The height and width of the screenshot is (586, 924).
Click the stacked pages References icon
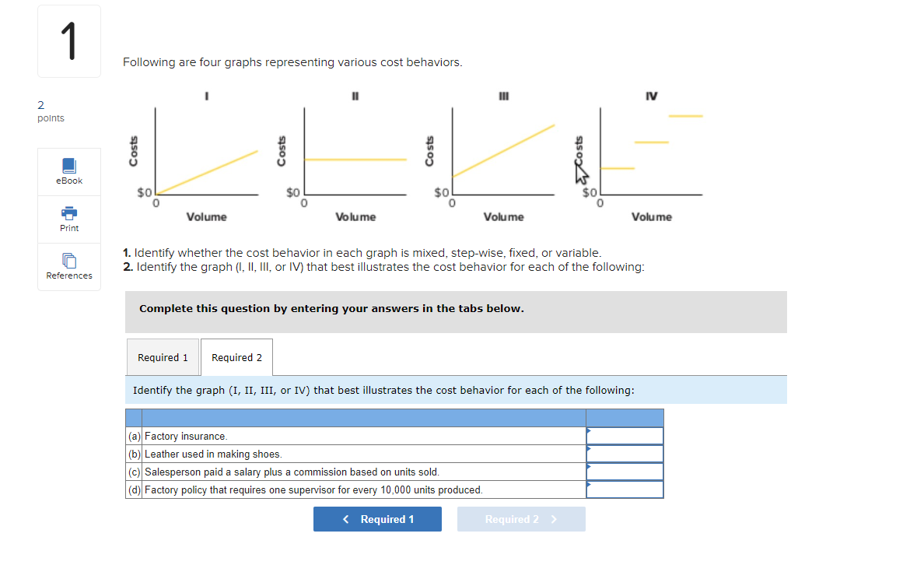click(x=68, y=260)
